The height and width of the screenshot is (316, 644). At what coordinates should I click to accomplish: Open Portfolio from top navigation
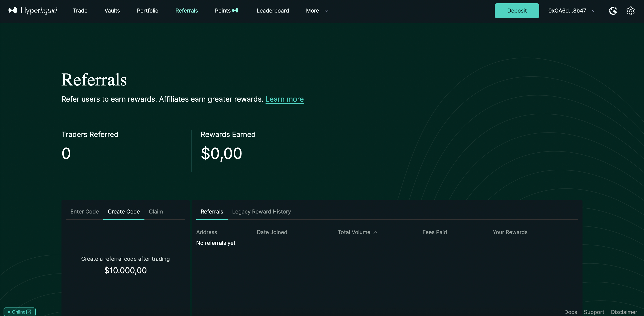(x=147, y=11)
